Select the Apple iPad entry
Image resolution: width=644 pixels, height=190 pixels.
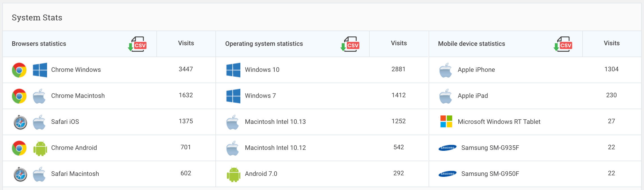(473, 96)
